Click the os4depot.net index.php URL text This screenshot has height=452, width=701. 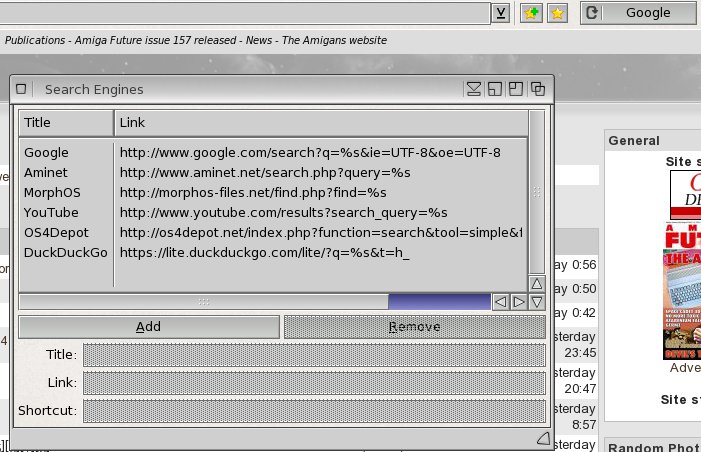point(321,233)
